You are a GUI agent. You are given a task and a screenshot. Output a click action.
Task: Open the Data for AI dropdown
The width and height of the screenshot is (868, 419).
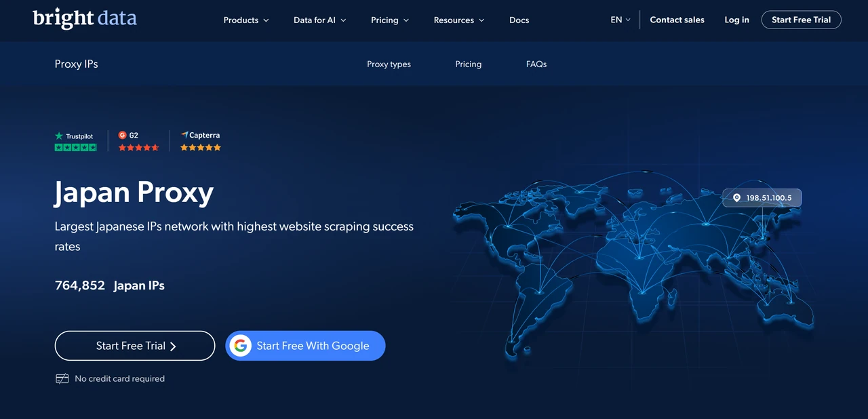(319, 20)
